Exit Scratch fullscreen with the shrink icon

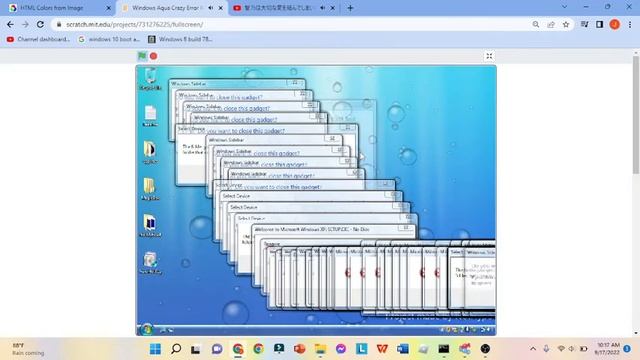[x=489, y=56]
